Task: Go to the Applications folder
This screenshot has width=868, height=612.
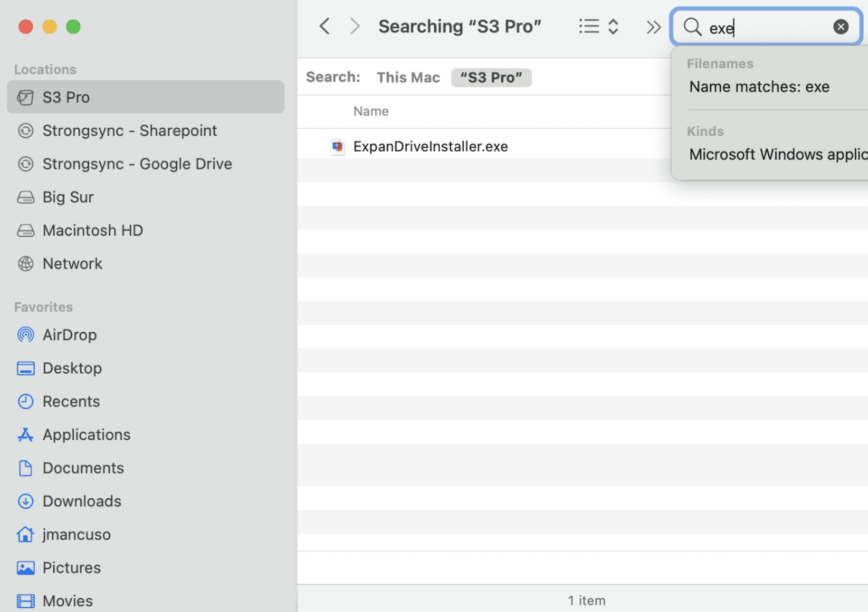Action: point(86,435)
